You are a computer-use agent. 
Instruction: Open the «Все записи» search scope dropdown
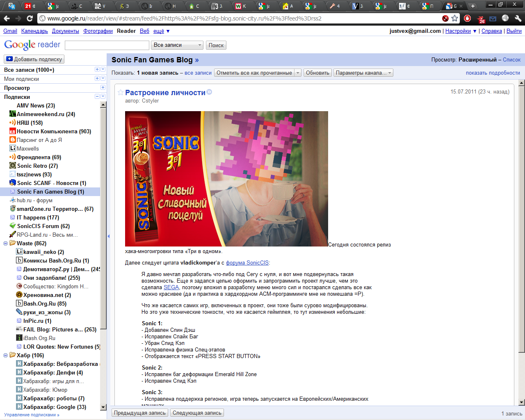(177, 45)
